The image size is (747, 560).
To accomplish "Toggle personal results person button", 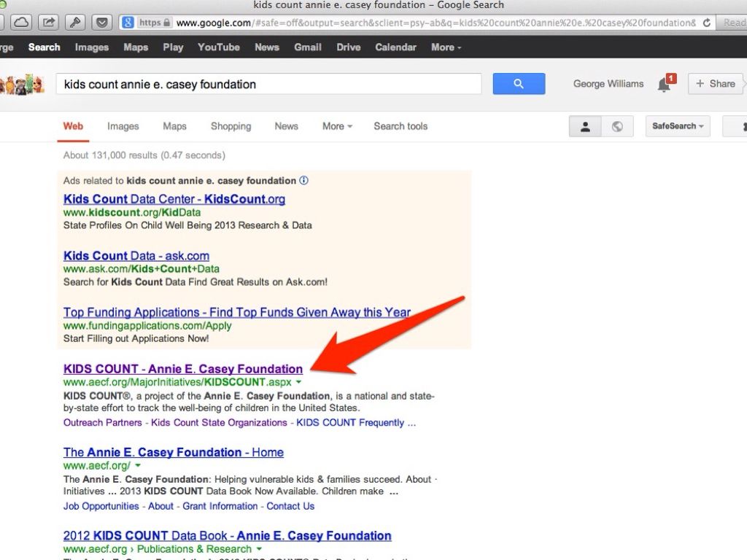I will (585, 126).
